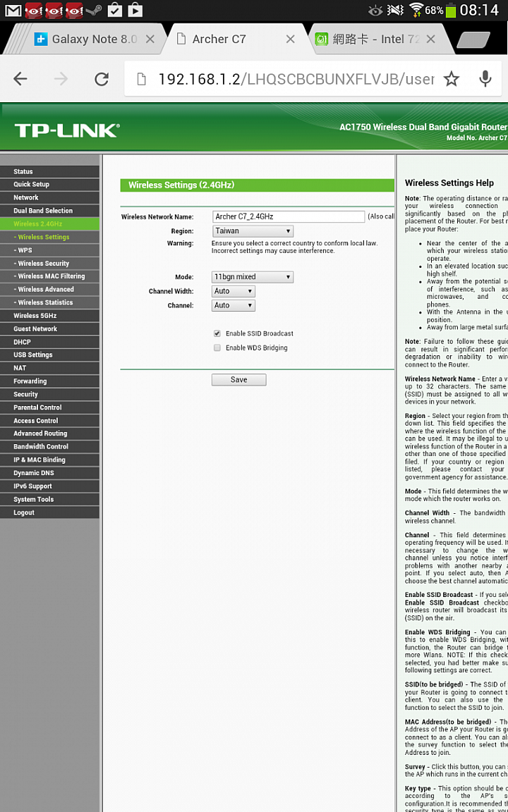Open Wireless Statistics submenu

pos(49,302)
